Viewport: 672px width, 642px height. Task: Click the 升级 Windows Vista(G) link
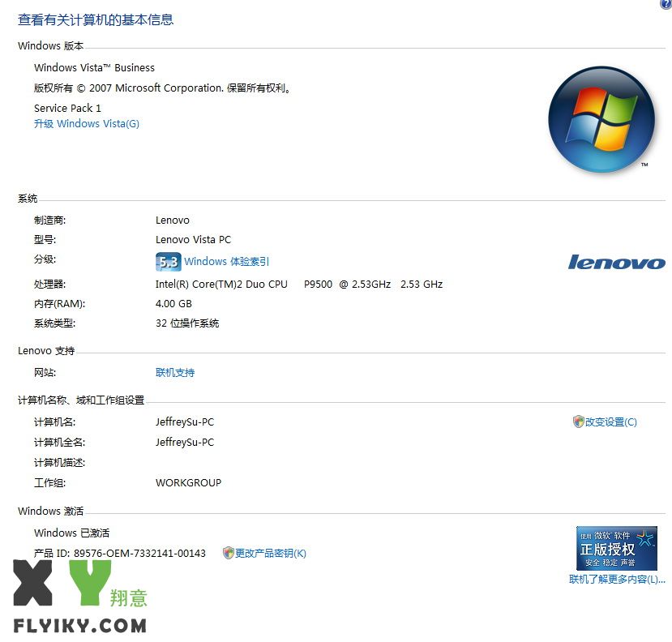(x=87, y=124)
